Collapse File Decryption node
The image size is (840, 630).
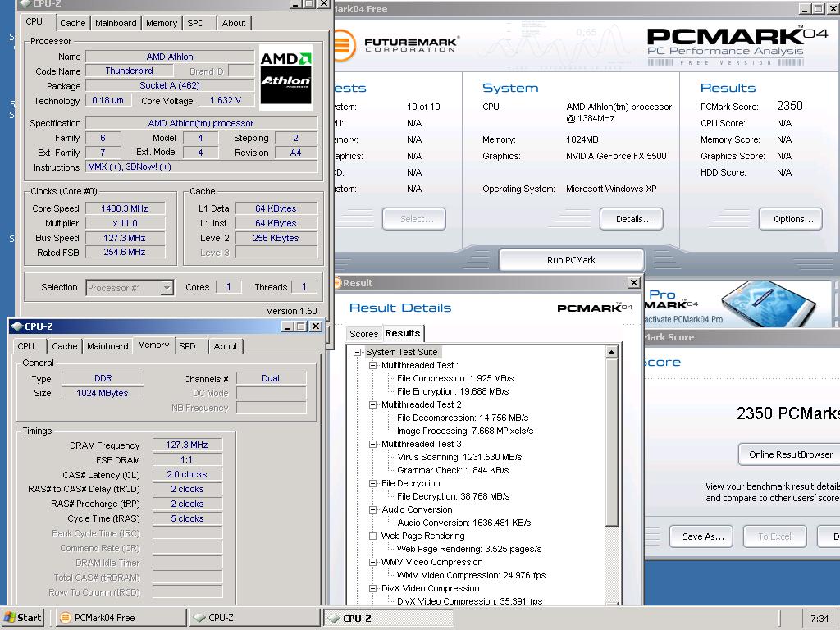(373, 483)
